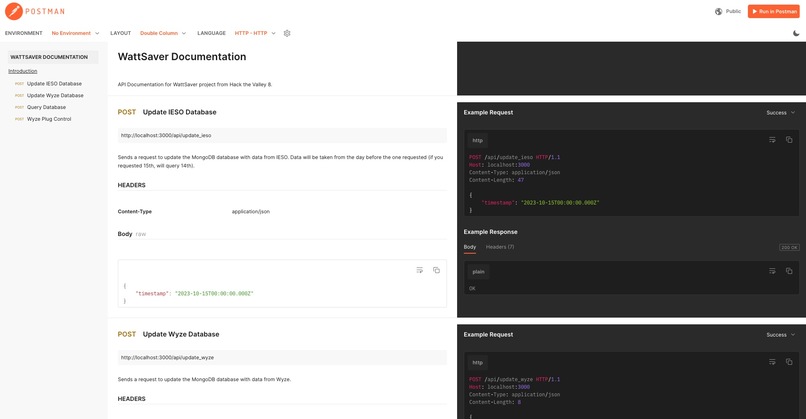This screenshot has height=419, width=806.
Task: Select Update Wyze Database in sidebar
Action: point(55,95)
